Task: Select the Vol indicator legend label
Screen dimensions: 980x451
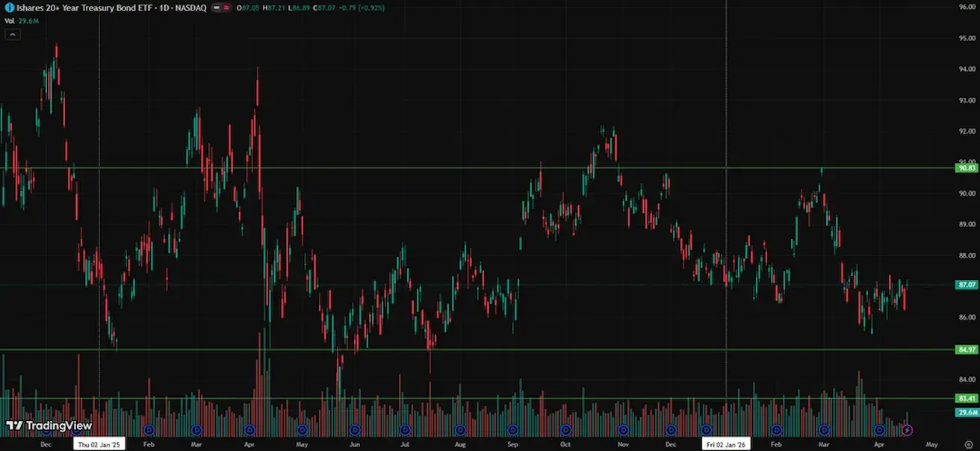Action: [x=10, y=21]
